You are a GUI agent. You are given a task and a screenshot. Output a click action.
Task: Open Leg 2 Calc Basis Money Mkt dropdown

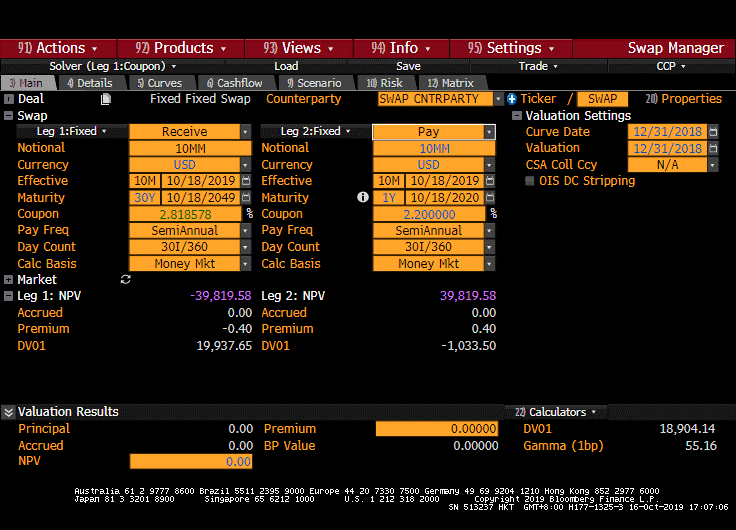[x=490, y=264]
